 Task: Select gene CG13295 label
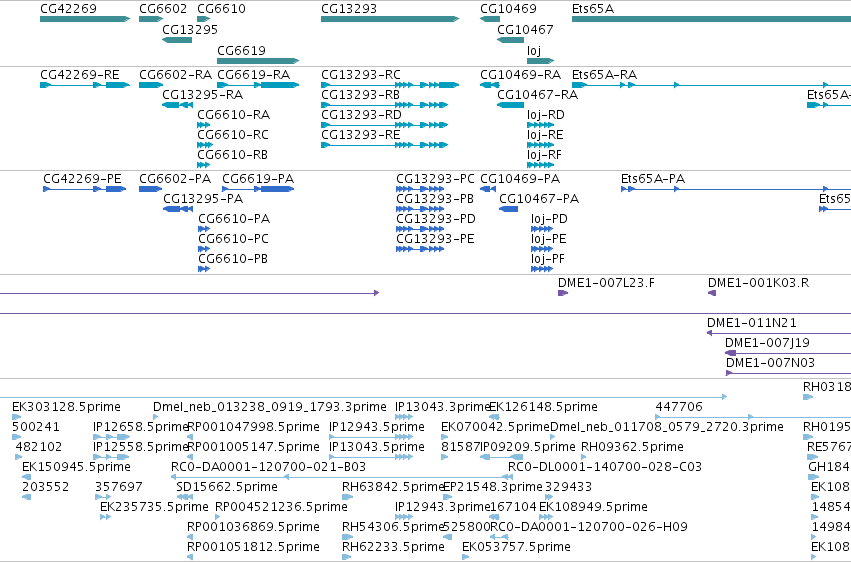(x=190, y=29)
